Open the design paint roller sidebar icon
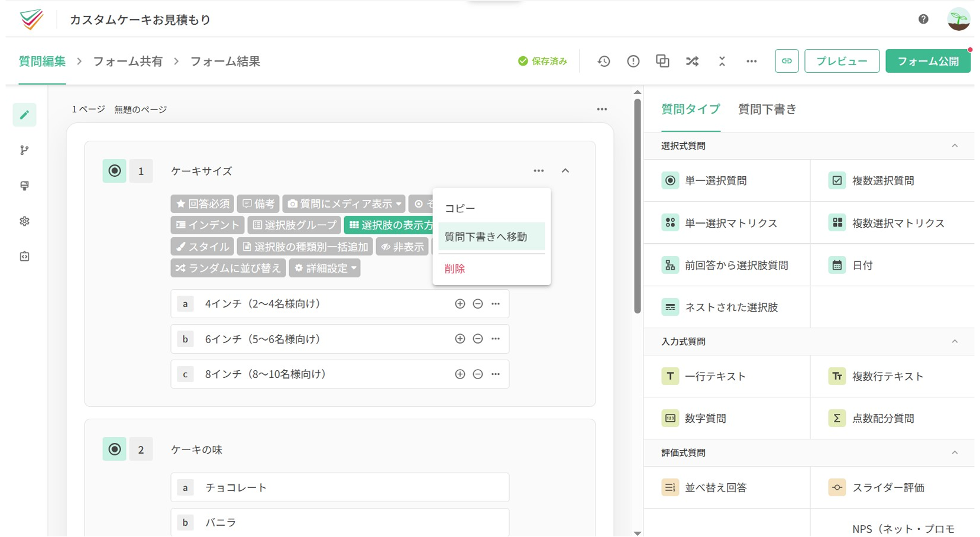The height and width of the screenshot is (537, 980). (24, 186)
